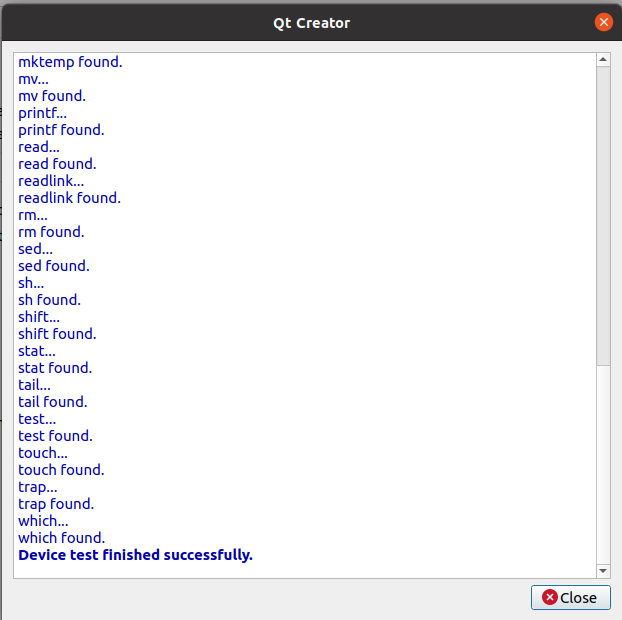The height and width of the screenshot is (620, 622).
Task: Click the "Qt Creator" window title
Action: click(311, 22)
